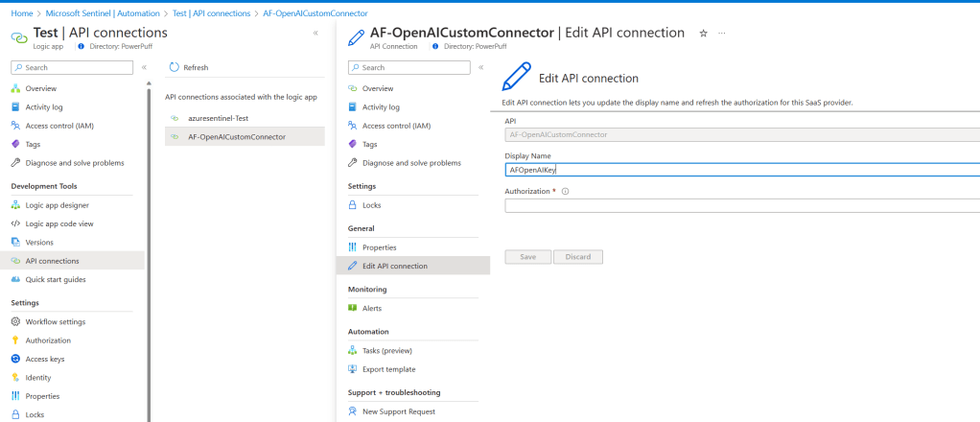Screen dimensions: 980x422
Task: Select Edit API connection menu item
Action: [394, 266]
